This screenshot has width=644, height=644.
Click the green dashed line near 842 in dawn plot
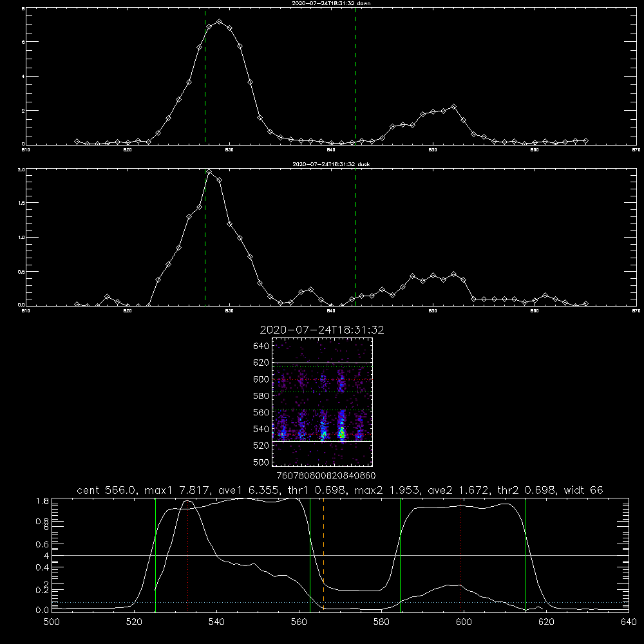(x=355, y=76)
